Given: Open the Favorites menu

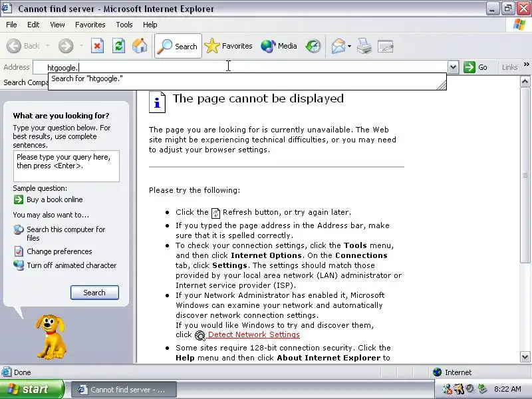Looking at the screenshot, I should pyautogui.click(x=90, y=25).
